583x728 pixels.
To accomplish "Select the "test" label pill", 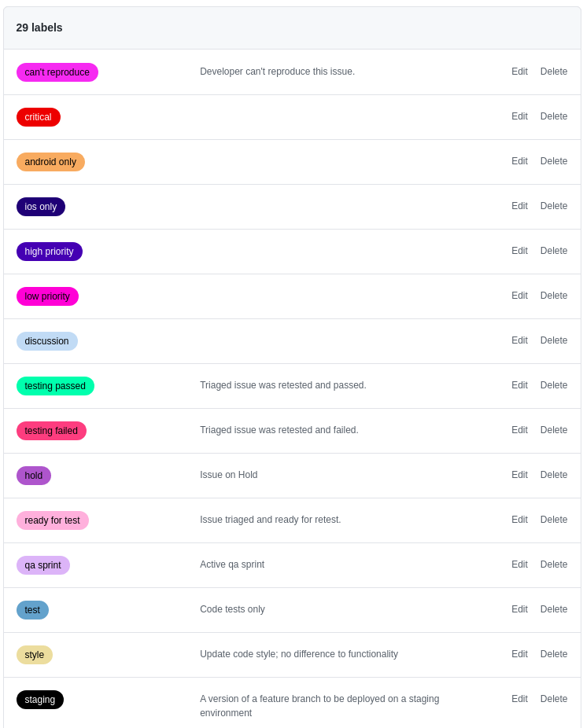I will [32, 609].
